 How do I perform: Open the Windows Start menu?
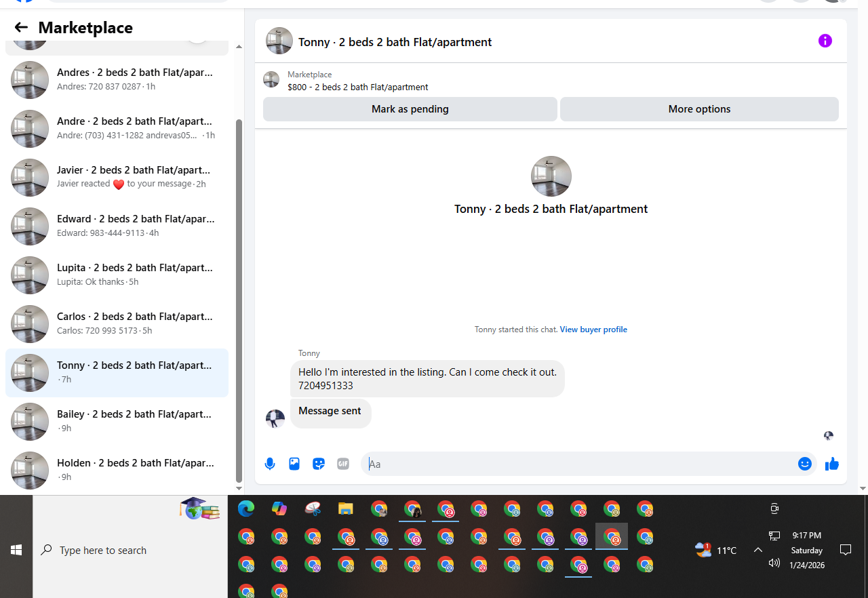point(16,550)
